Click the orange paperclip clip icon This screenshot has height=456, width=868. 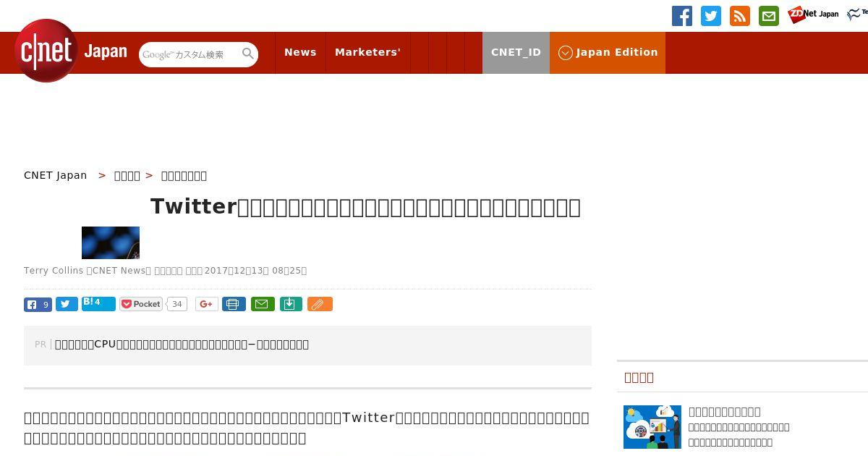[320, 304]
